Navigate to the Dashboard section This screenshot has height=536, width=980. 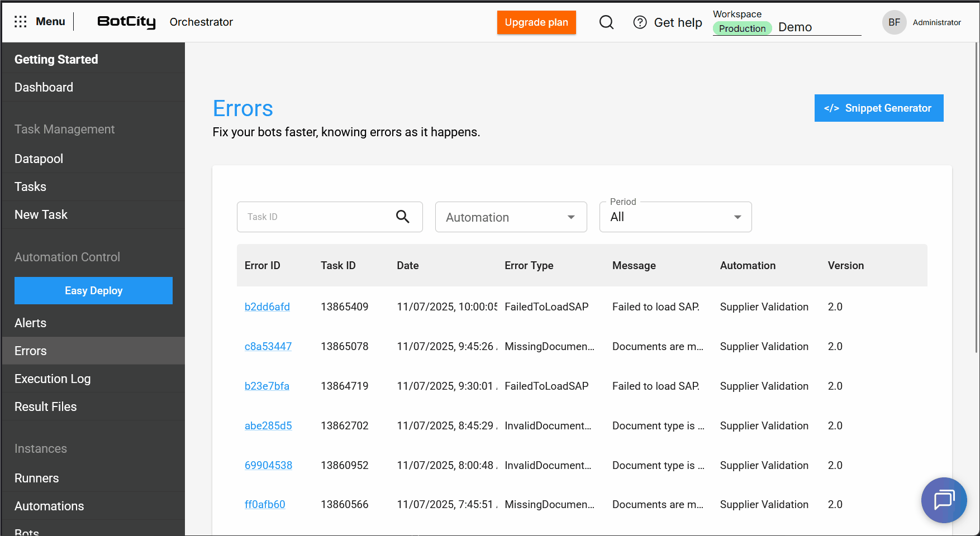44,87
